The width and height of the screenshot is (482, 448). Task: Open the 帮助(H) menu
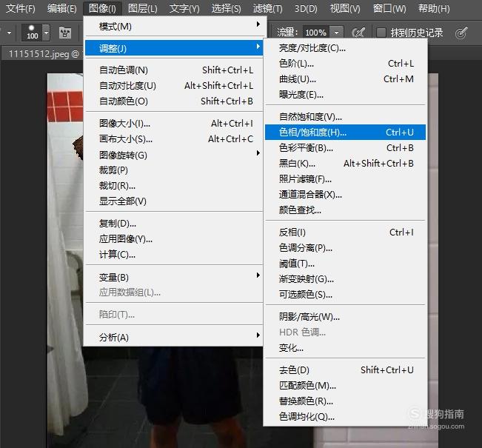[x=434, y=8]
